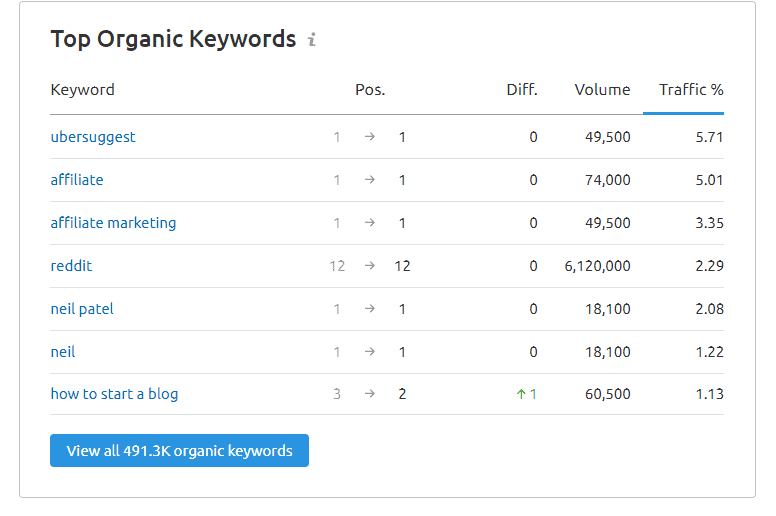Open the neil keyword link

point(63,352)
